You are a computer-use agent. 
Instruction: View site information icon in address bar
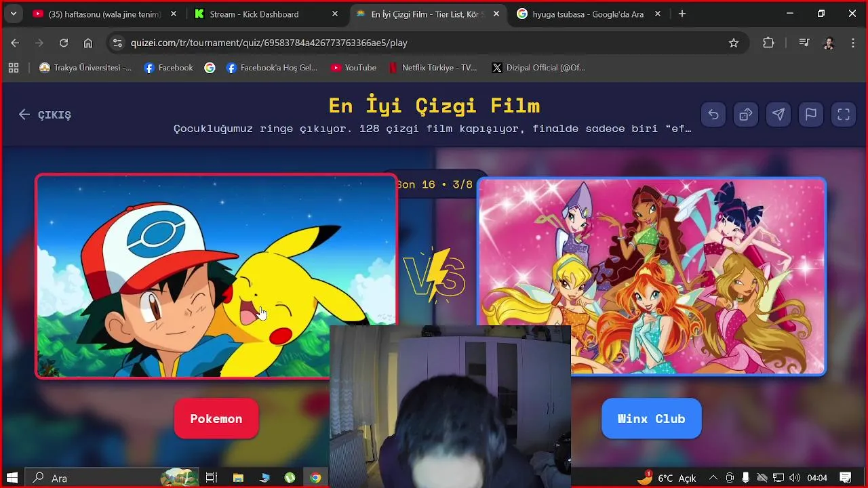[x=117, y=43]
